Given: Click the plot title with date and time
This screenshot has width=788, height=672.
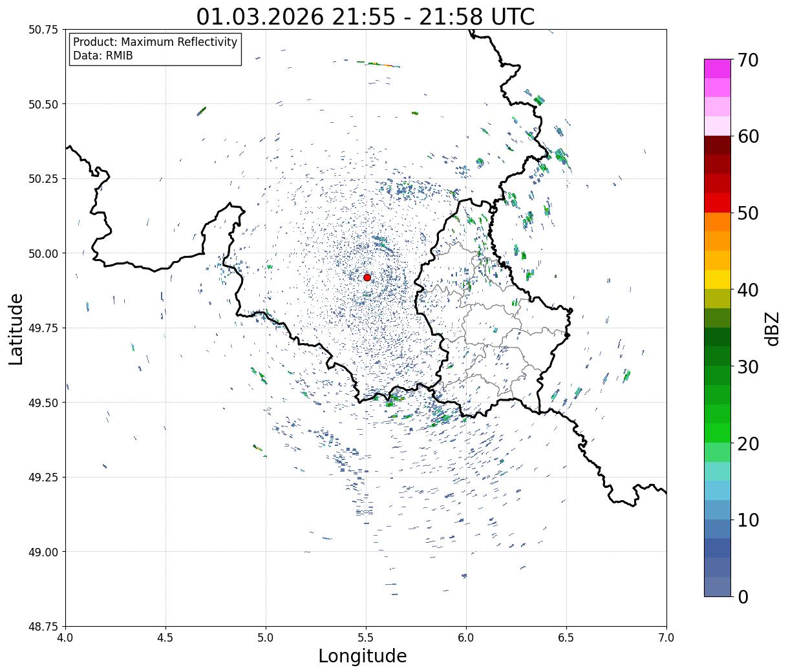Looking at the screenshot, I should coord(365,16).
